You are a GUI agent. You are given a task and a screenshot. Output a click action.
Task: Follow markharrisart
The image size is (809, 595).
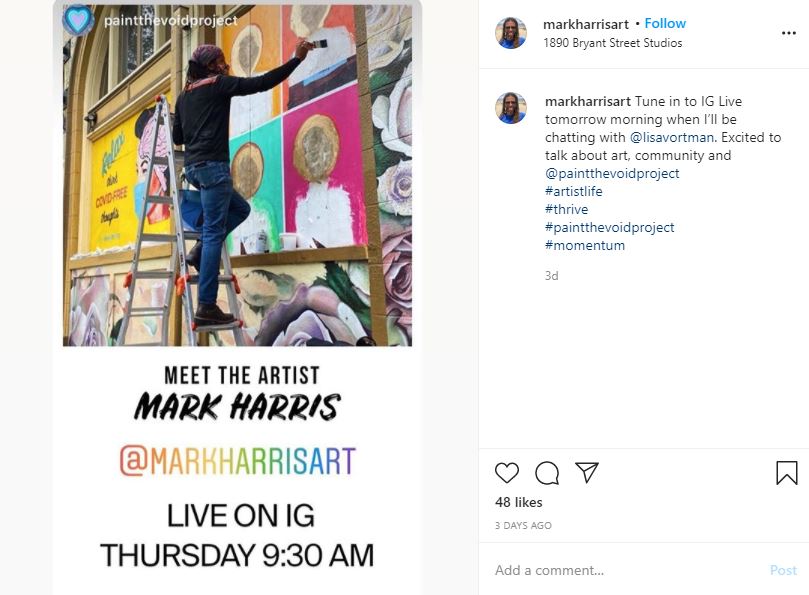pyautogui.click(x=665, y=23)
